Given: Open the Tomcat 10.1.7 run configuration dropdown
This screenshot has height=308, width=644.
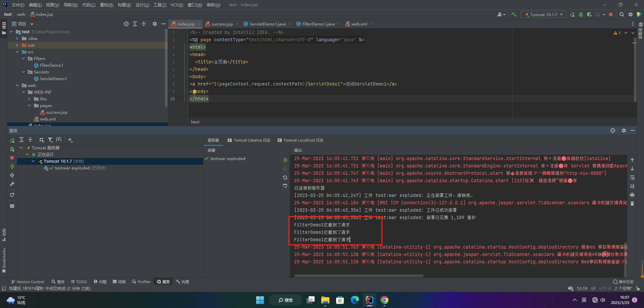Looking at the screenshot, I should click(x=543, y=14).
